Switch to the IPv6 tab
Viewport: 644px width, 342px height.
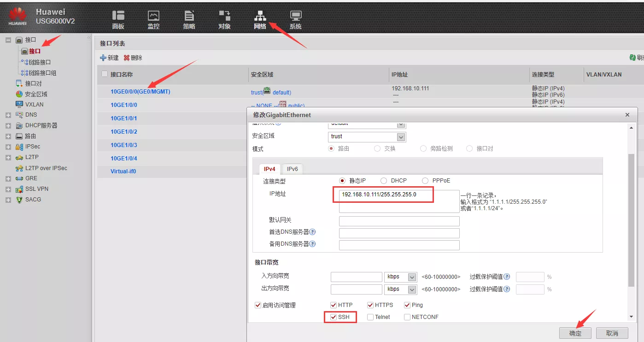tap(292, 169)
